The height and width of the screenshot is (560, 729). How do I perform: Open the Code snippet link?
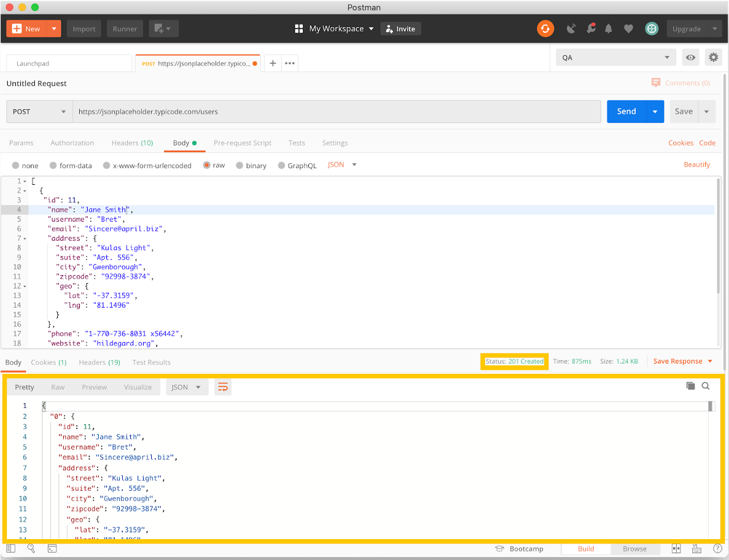point(707,142)
